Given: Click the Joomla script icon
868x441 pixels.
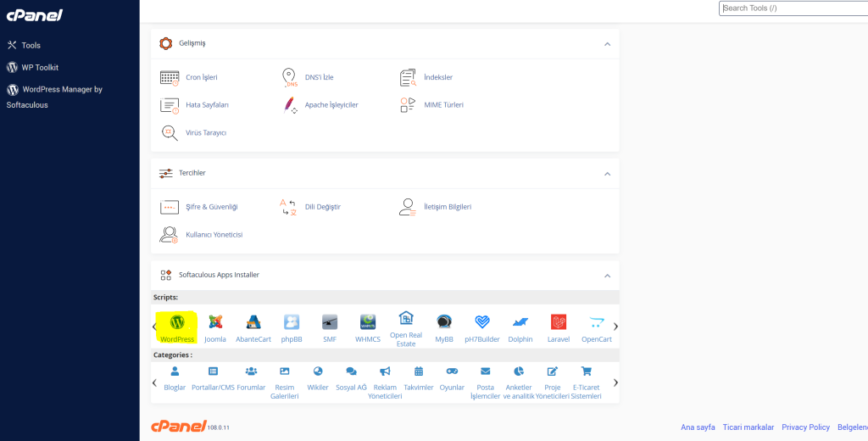Looking at the screenshot, I should pos(215,321).
